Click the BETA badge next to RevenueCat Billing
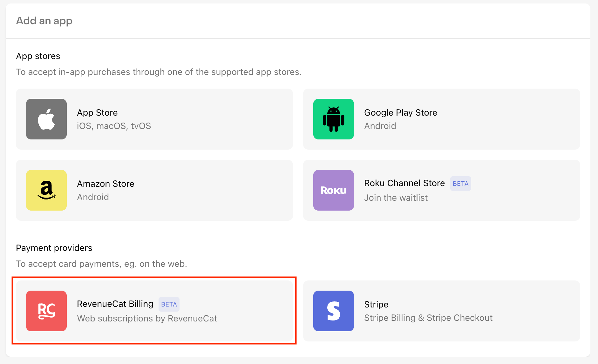This screenshot has width=598, height=364. pyautogui.click(x=169, y=304)
